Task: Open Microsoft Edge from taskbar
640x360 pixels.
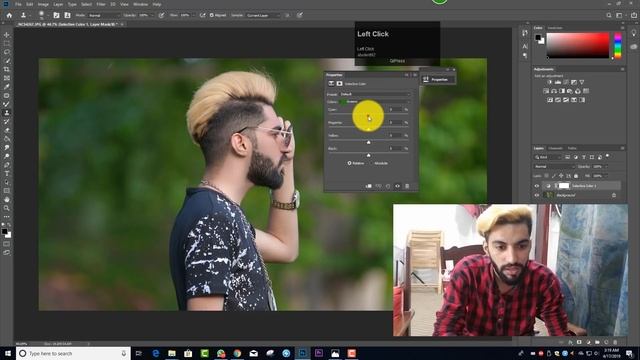Action: pyautogui.click(x=156, y=353)
